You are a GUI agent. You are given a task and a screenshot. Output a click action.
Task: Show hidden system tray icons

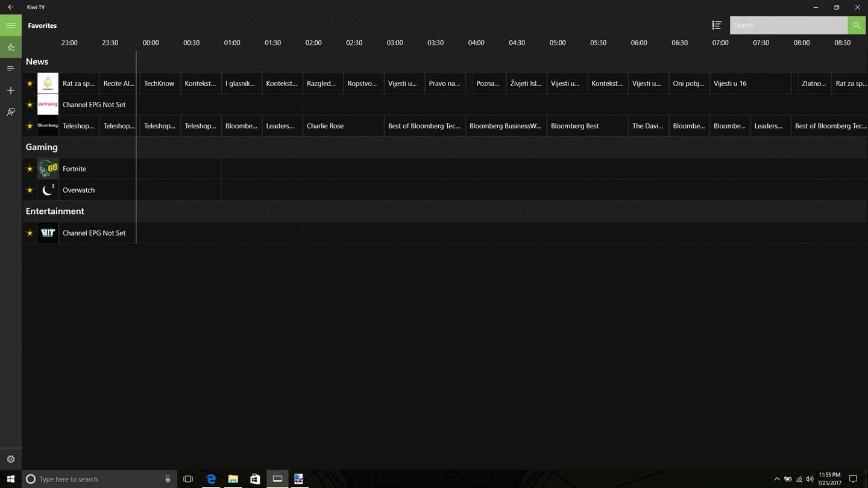point(776,479)
